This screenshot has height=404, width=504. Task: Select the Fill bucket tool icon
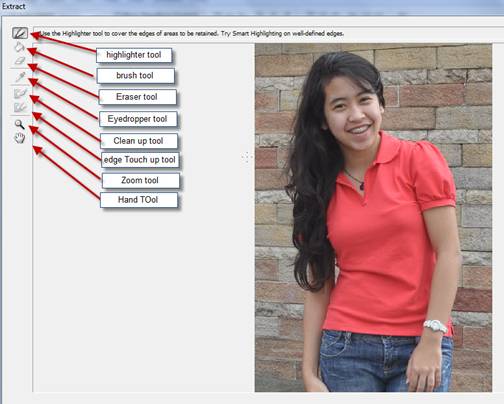tap(19, 47)
